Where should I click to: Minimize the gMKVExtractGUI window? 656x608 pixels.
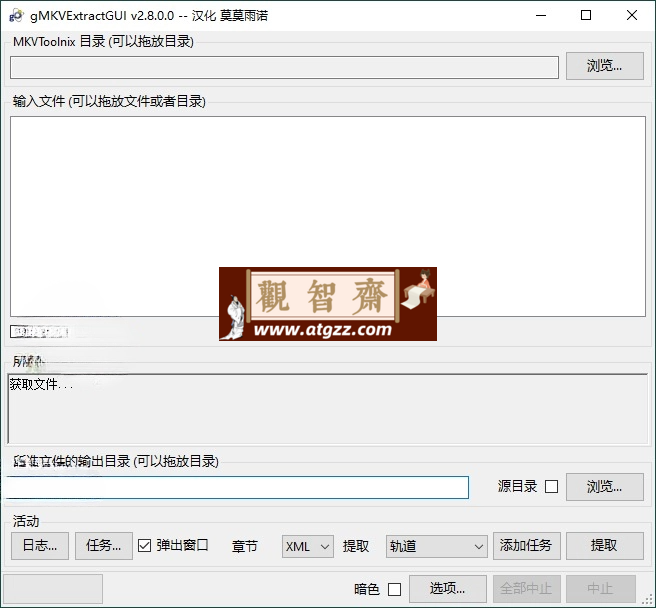(541, 15)
